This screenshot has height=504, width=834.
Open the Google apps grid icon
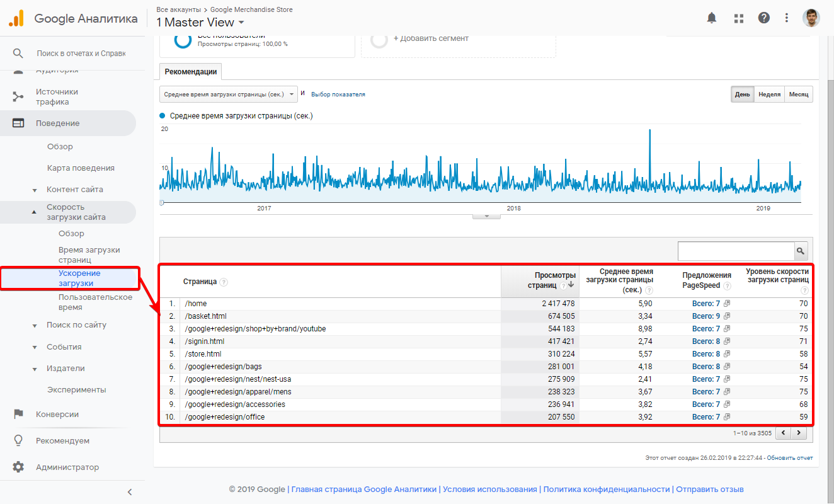[x=739, y=18]
